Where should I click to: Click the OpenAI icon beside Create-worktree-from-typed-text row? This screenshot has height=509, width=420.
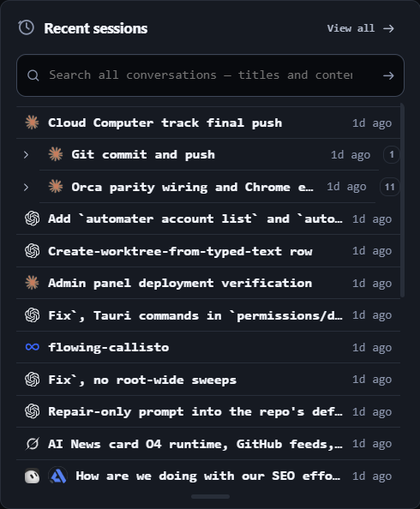coord(33,251)
